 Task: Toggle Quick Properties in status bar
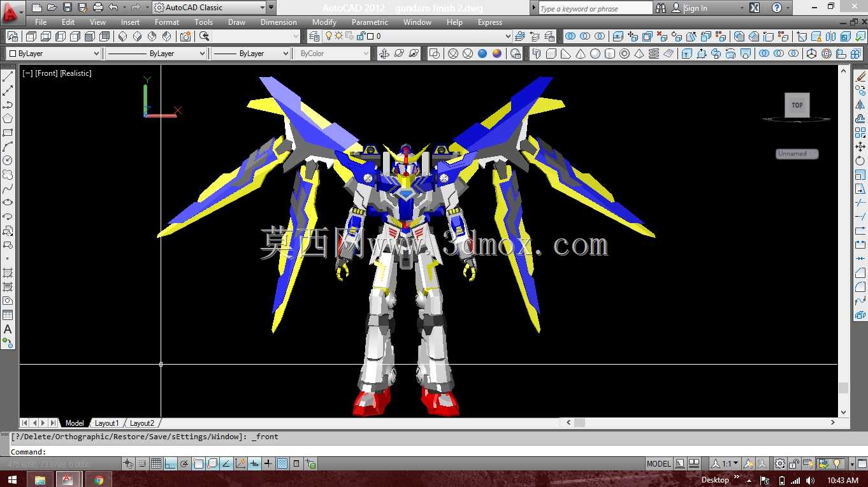tap(296, 464)
